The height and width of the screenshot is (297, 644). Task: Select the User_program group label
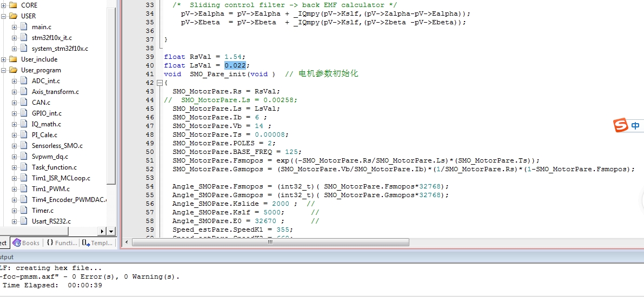coord(41,70)
